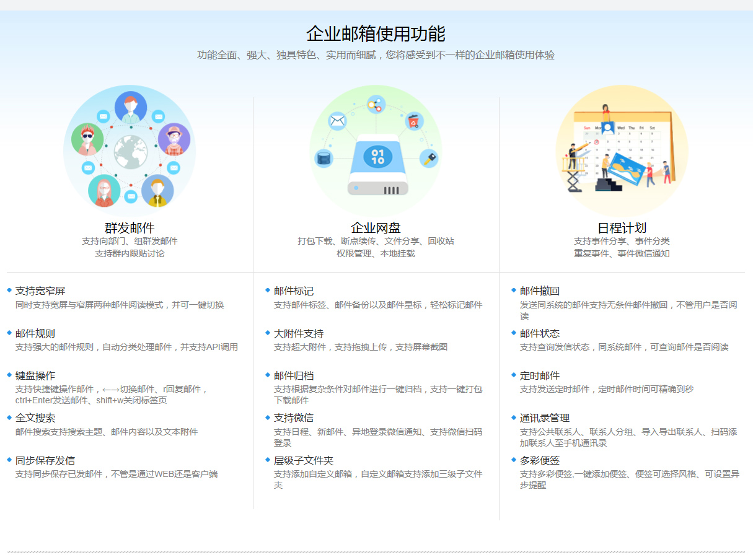The image size is (753, 560).
Task: Click the database stack icon beside the drive
Action: 324,158
